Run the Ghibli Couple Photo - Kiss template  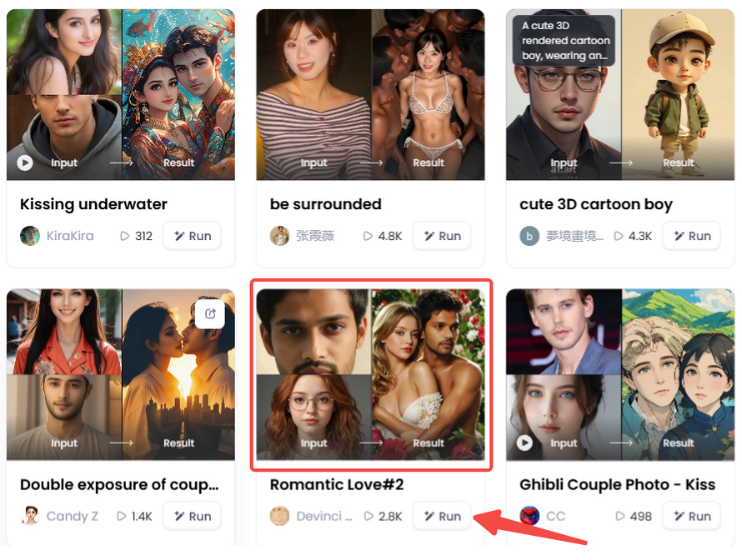pos(691,516)
